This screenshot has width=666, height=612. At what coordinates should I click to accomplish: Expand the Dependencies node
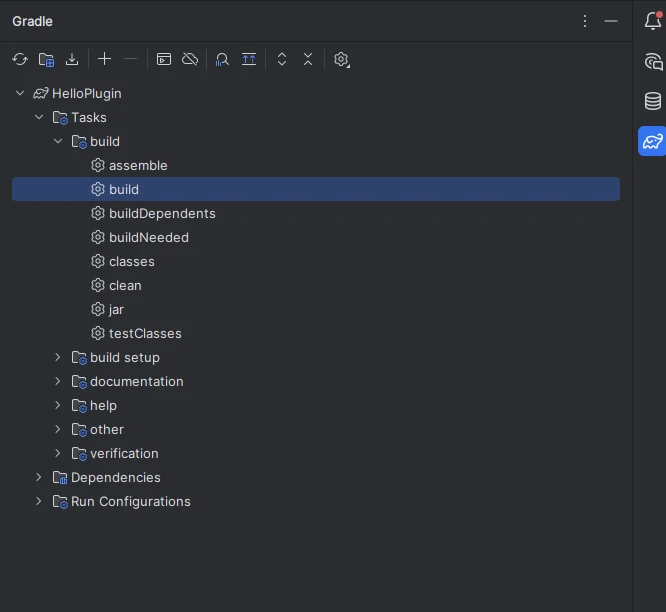tap(39, 477)
